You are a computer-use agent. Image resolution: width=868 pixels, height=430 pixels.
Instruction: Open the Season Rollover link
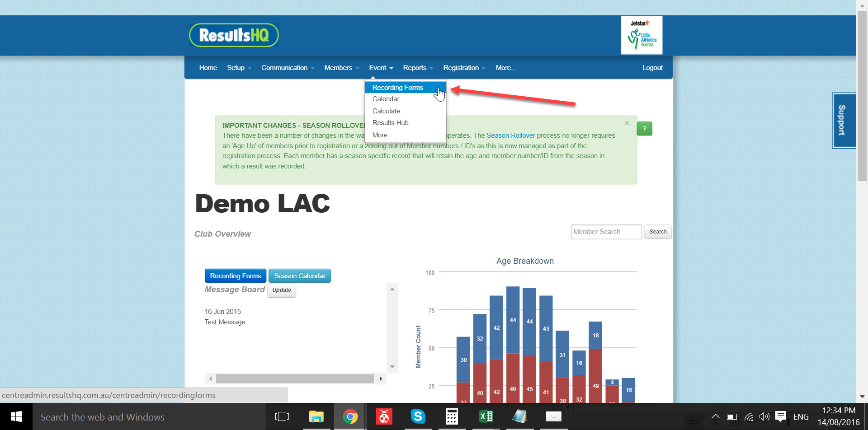pos(510,136)
